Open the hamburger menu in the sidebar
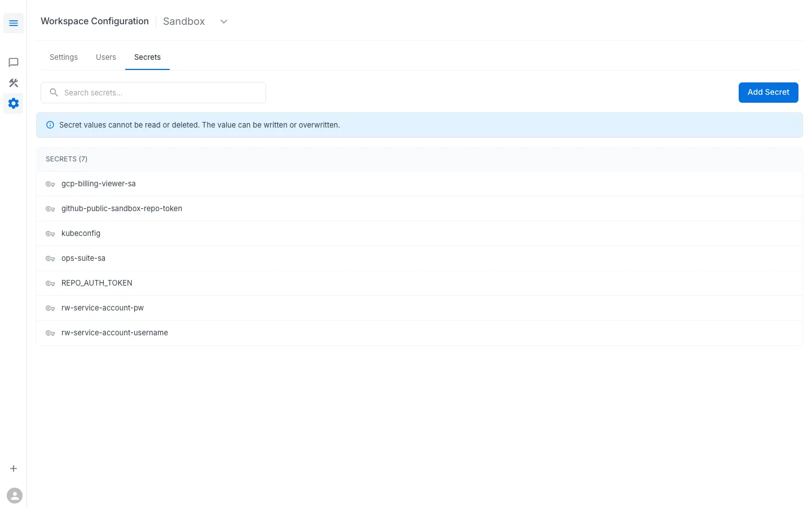Screen dimensions: 812x508 [x=14, y=23]
